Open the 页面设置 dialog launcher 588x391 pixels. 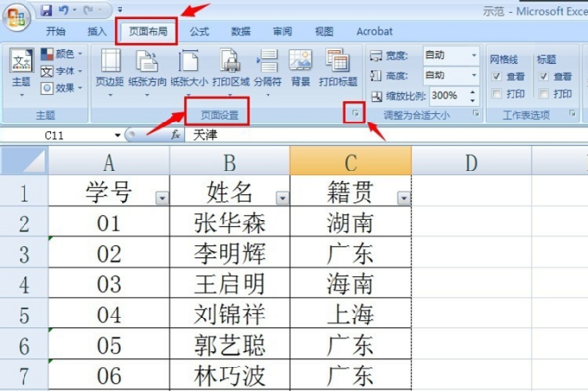point(354,113)
